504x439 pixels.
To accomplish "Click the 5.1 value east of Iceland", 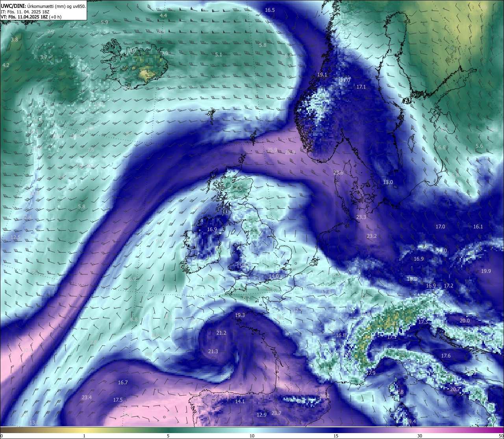I will tap(219, 55).
